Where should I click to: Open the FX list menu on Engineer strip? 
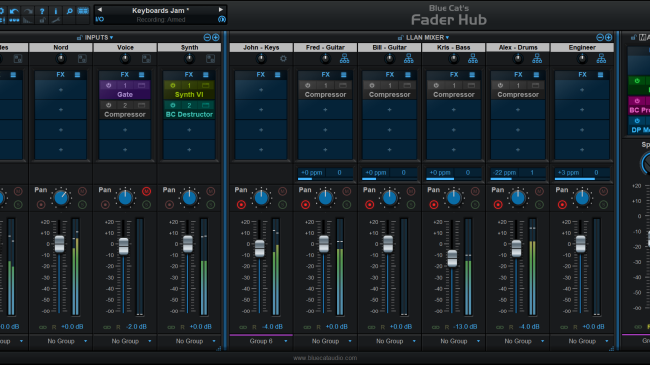tap(601, 75)
